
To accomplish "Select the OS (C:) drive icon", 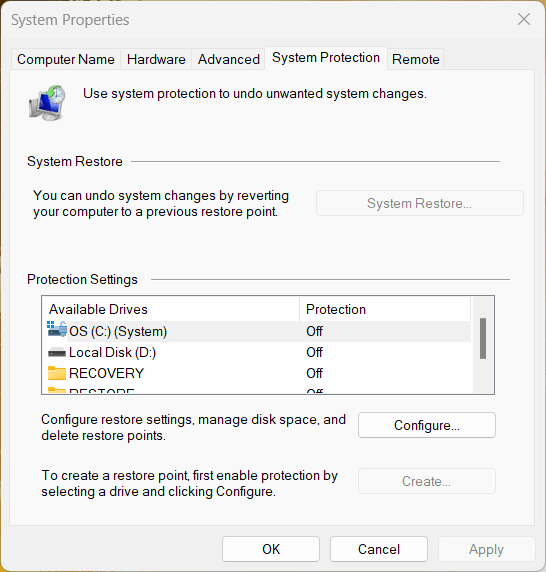I will click(x=57, y=330).
